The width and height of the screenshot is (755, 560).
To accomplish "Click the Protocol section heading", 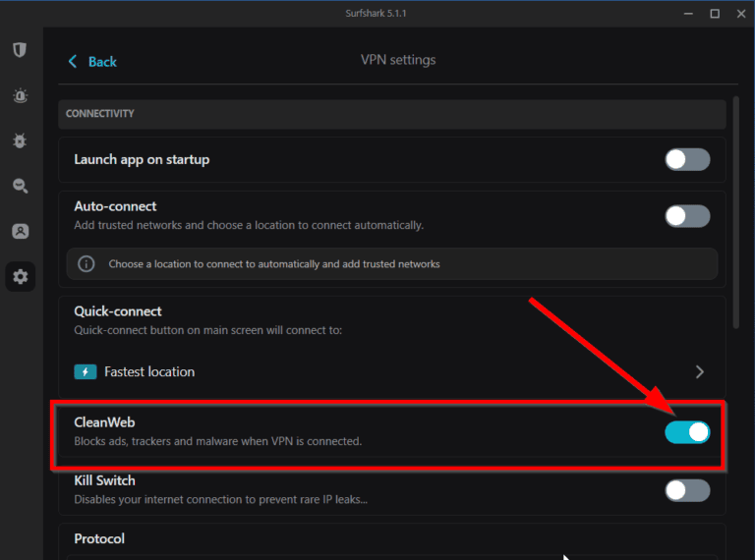I will click(99, 538).
